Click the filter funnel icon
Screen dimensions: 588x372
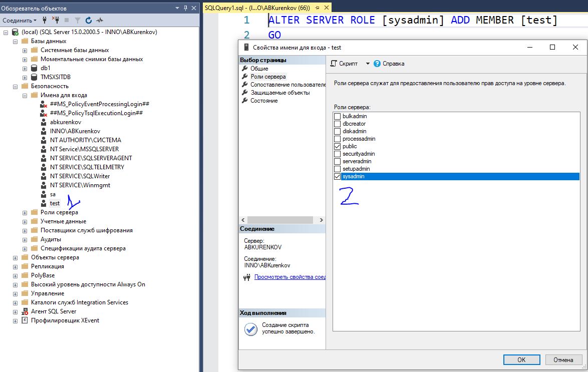(x=78, y=21)
